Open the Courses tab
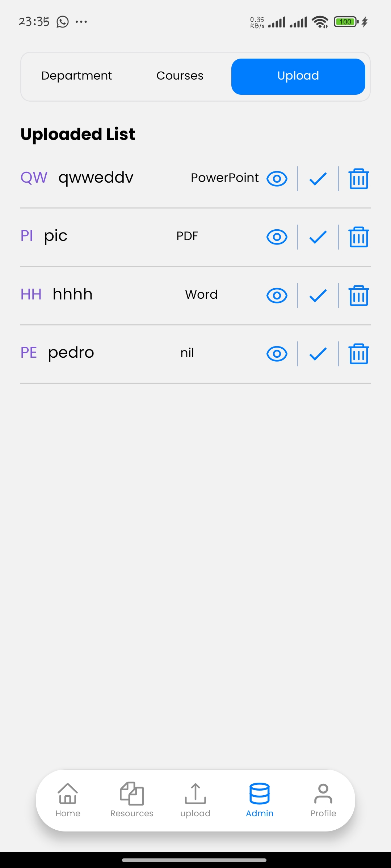391x868 pixels. 180,76
